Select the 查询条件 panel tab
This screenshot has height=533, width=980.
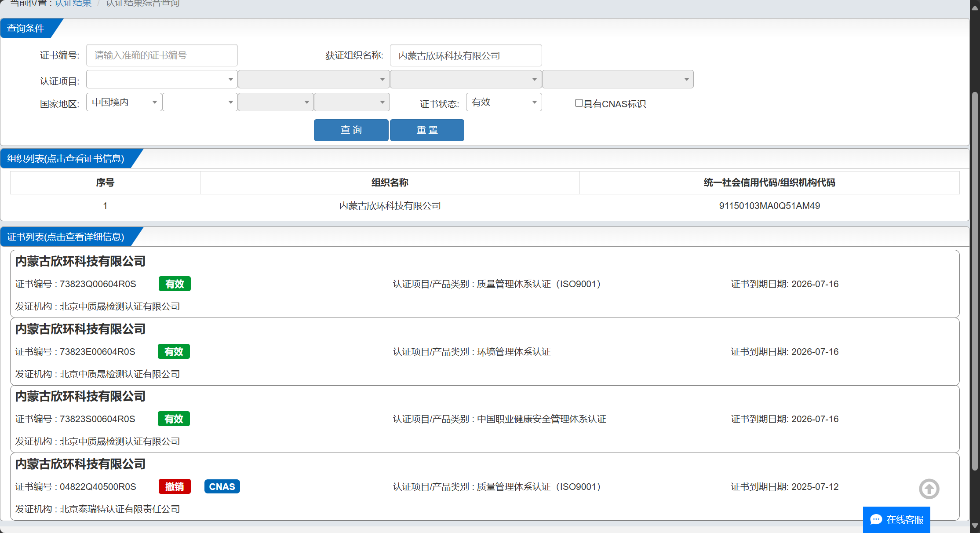[26, 28]
